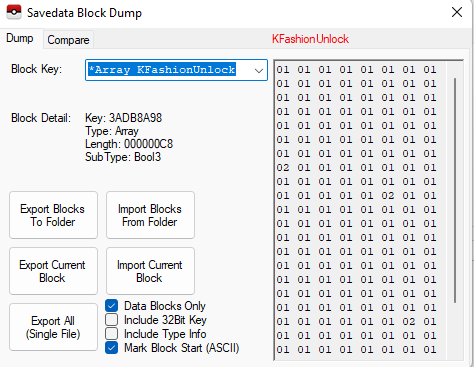The height and width of the screenshot is (367, 474).
Task: Uncheck Data Blocks Only checkbox
Action: pos(112,306)
